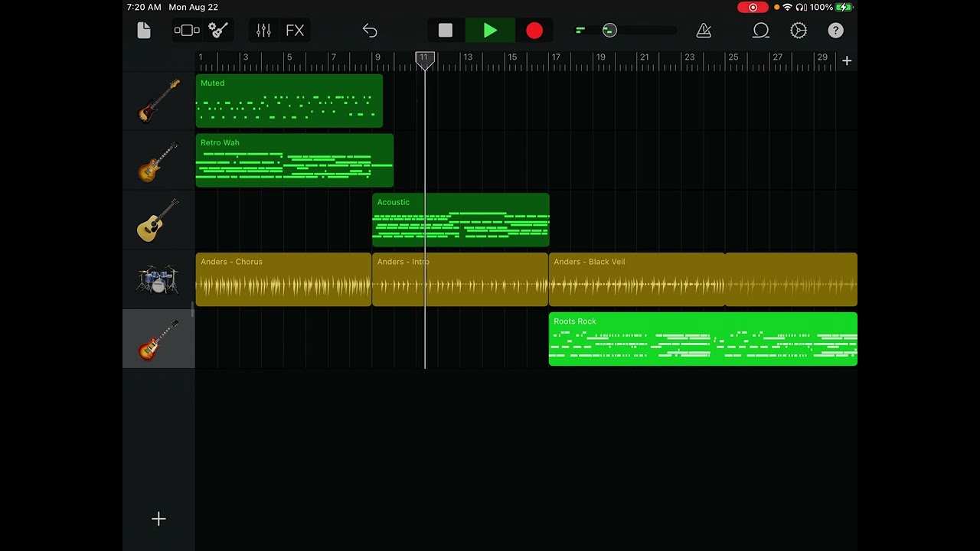Move playhead to bar 1 on ruler
The width and height of the screenshot is (980, 551).
pos(201,58)
